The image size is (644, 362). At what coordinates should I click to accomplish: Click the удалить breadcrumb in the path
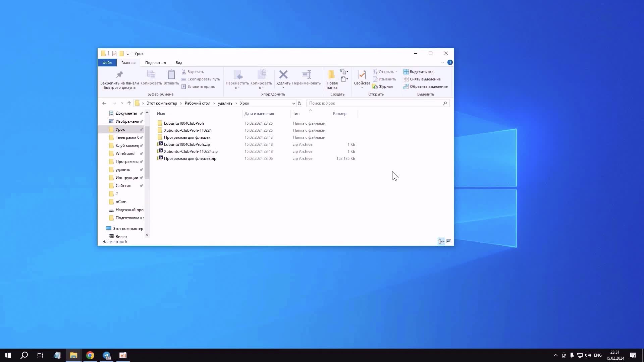point(225,103)
